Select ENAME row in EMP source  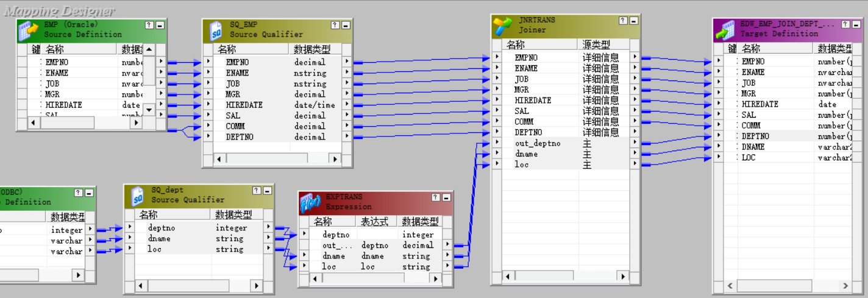click(x=85, y=73)
